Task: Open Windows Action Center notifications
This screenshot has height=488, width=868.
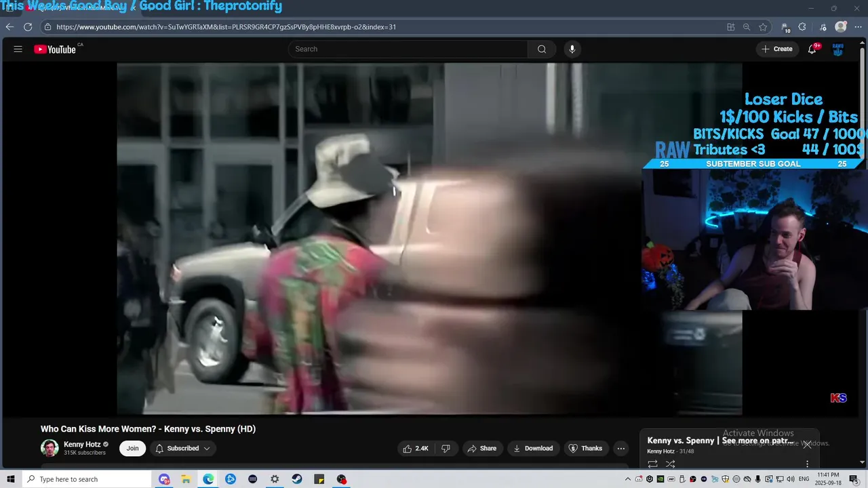Action: point(854,479)
